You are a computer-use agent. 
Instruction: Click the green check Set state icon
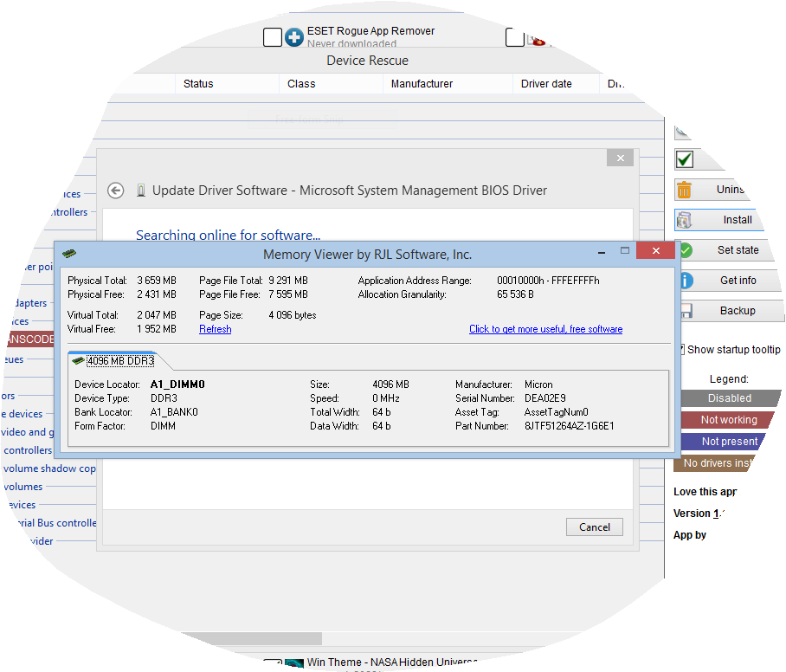(x=686, y=249)
